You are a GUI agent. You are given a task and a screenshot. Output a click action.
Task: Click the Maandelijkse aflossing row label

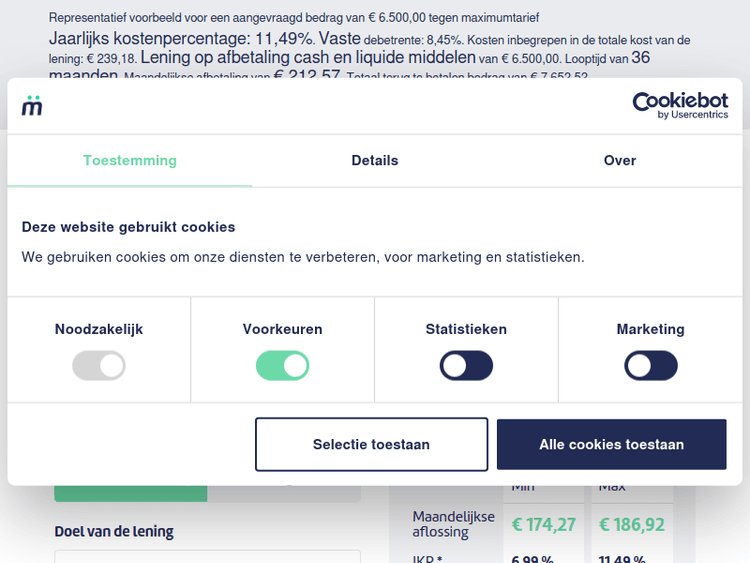coord(453,524)
